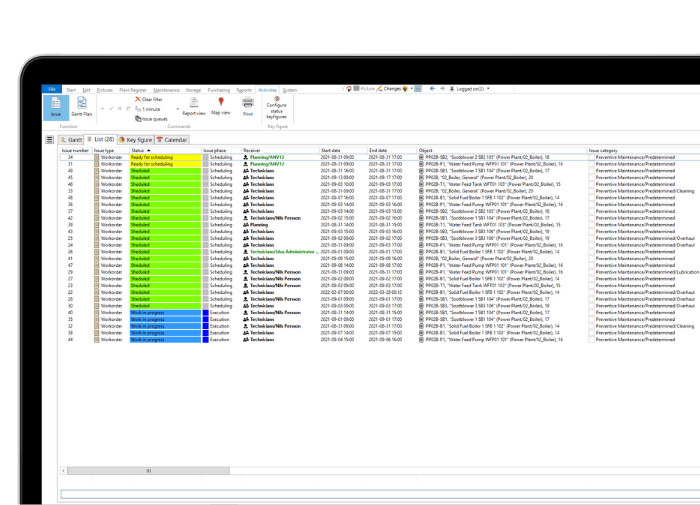Click the 1 minute refresh interval button

[148, 109]
